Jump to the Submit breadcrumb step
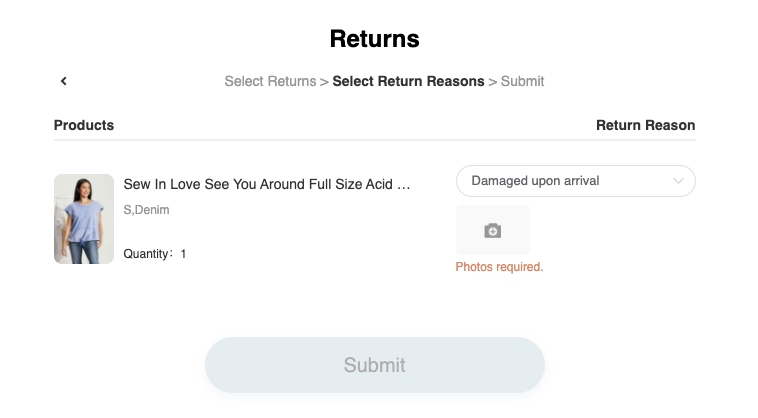 click(522, 81)
